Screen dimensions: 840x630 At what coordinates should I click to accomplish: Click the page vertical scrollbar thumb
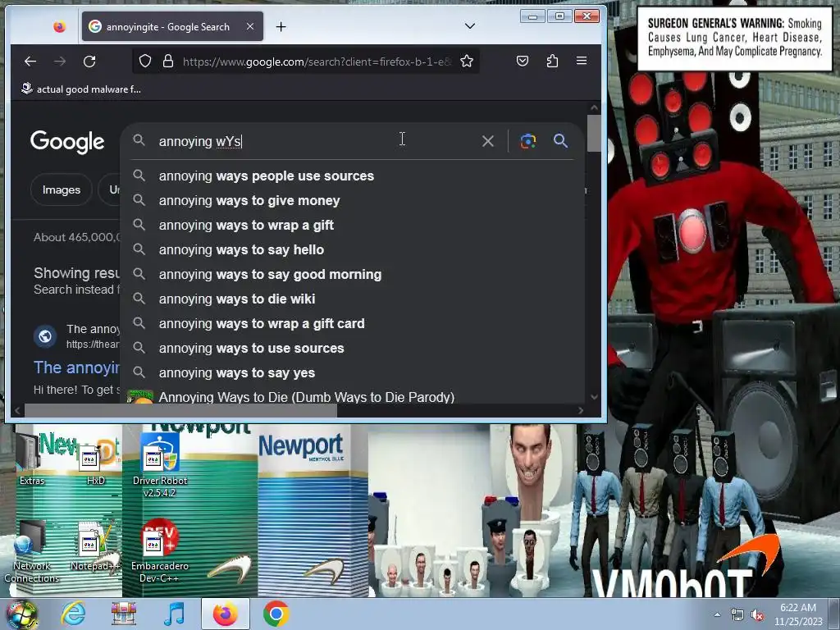pos(594,133)
